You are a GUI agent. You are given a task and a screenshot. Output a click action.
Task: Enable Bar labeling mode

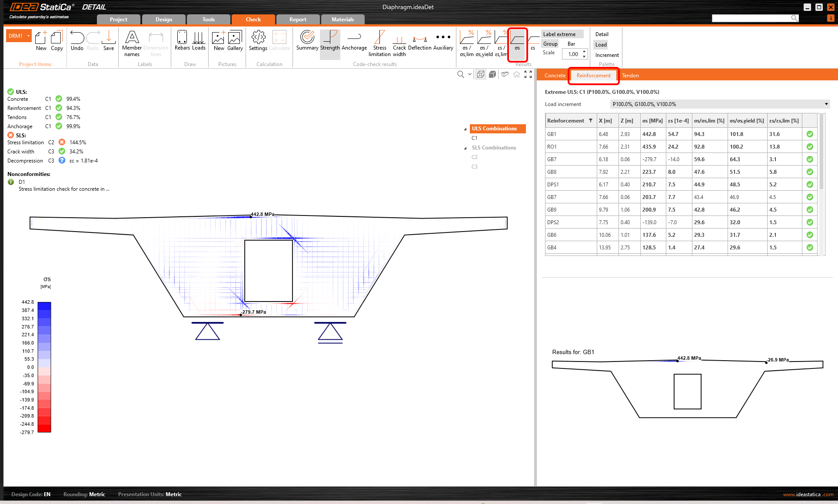(571, 44)
